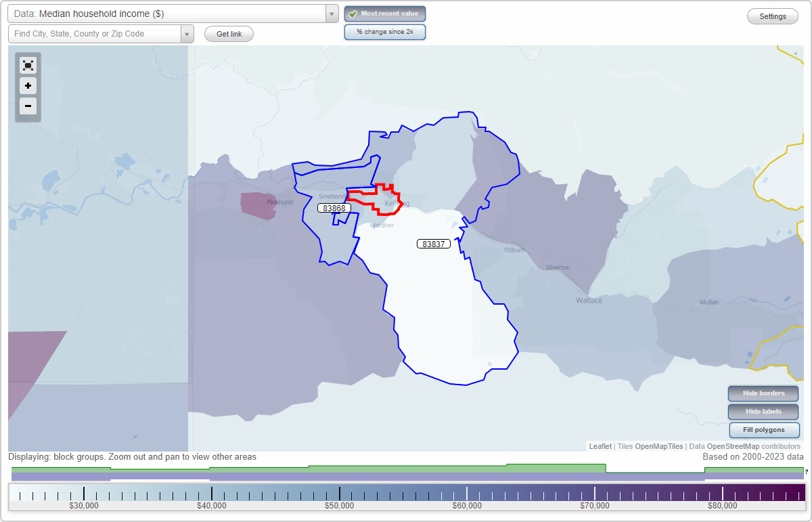Click the help question mark by histogram
Screen dimensions: 812x522
tap(807, 471)
